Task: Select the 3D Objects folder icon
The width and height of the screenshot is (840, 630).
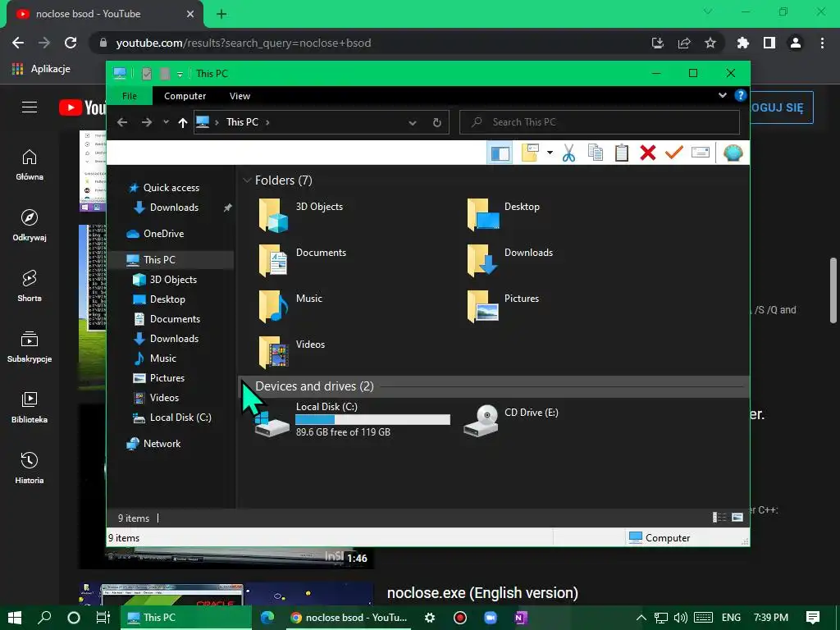Action: 273,216
